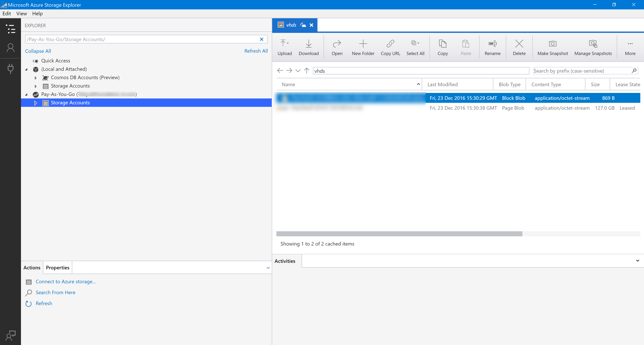Click the Quick Access star icon
The height and width of the screenshot is (345, 644).
tap(36, 61)
